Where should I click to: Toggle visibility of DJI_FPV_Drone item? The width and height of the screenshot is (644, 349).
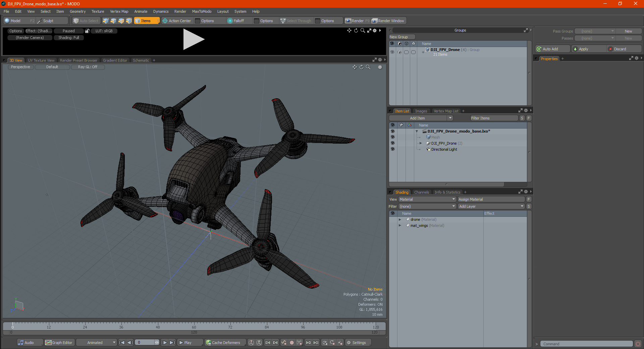click(x=392, y=143)
